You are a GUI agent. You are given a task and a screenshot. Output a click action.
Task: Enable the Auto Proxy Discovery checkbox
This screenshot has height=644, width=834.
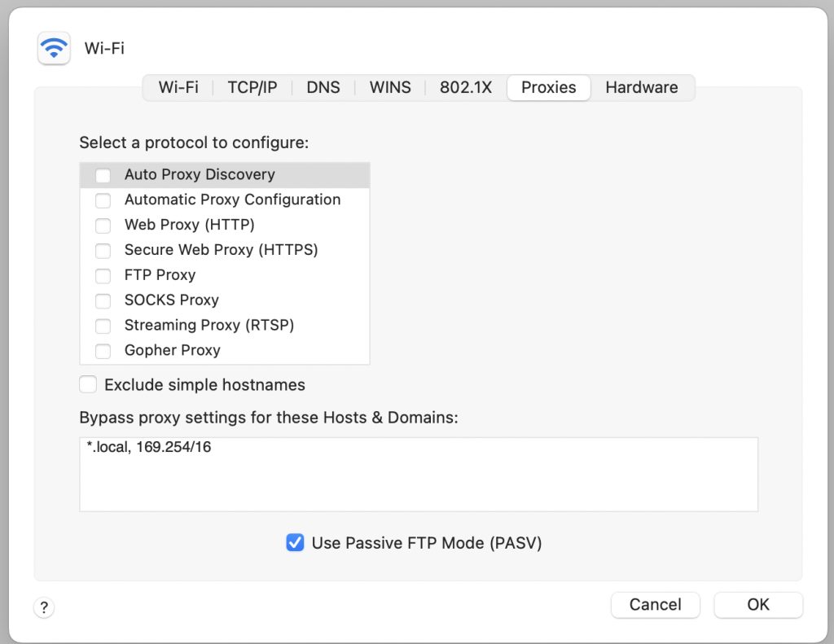click(x=103, y=175)
